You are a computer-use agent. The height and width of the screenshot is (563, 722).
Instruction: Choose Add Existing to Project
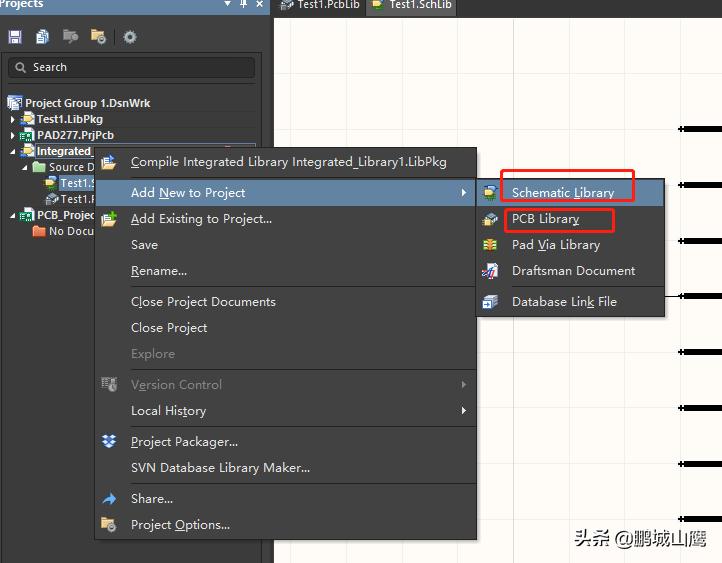coord(201,219)
